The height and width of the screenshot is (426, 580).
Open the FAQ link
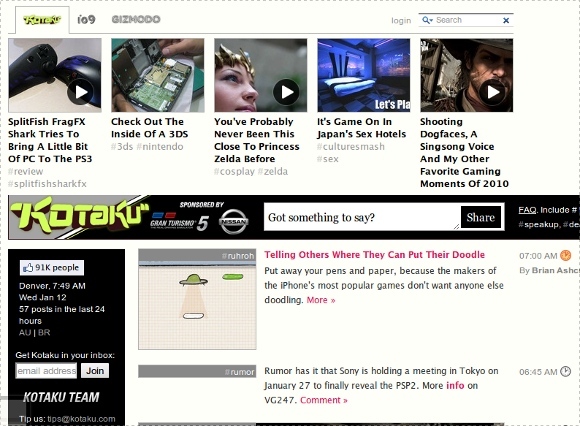527,210
